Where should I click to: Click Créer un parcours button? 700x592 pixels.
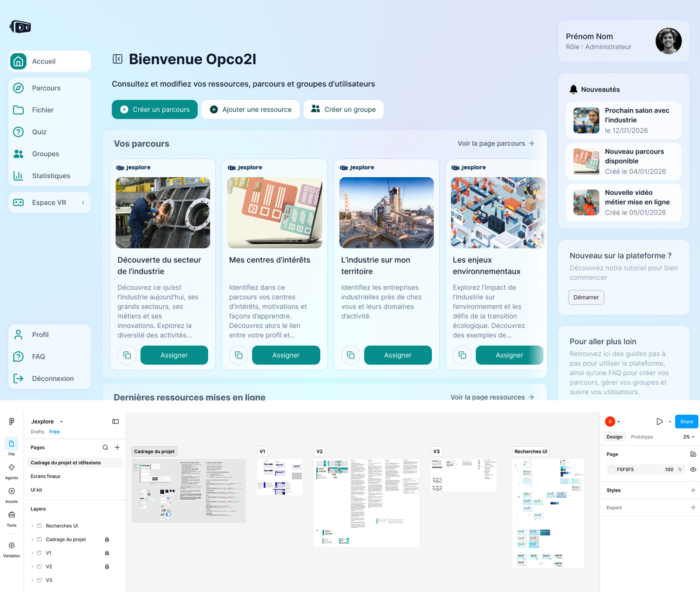pos(155,109)
